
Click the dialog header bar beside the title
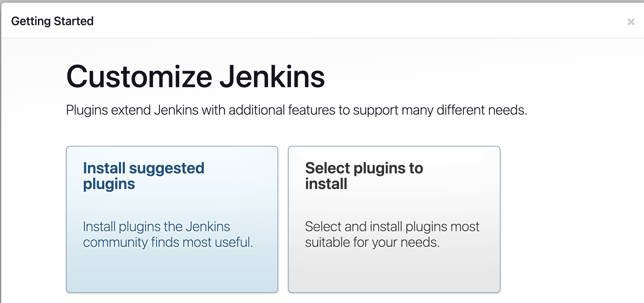(360, 21)
